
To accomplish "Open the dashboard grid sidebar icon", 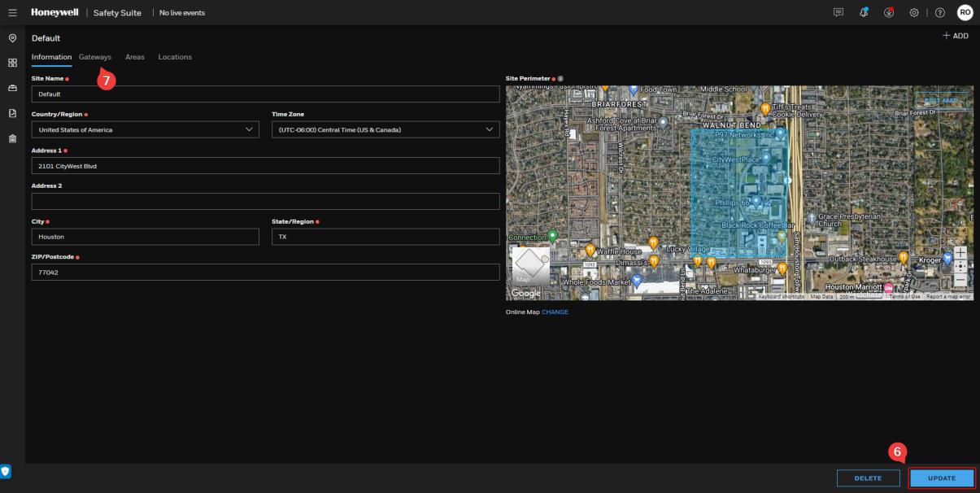I will [x=12, y=63].
